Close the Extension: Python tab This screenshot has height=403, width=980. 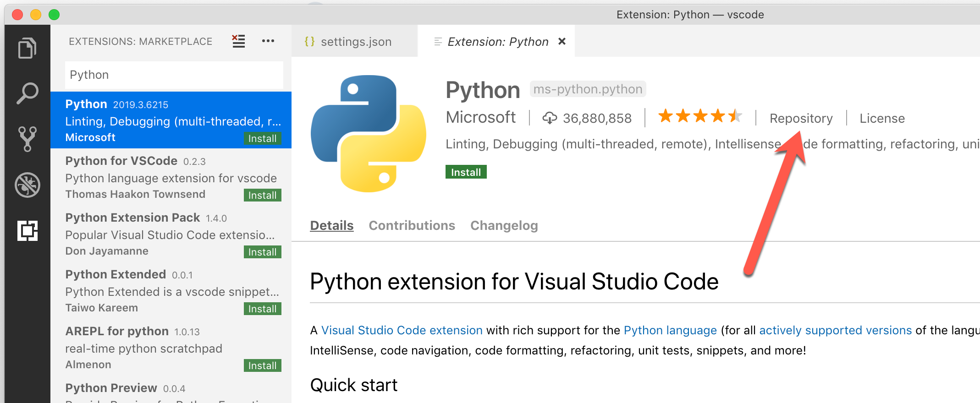tap(562, 42)
